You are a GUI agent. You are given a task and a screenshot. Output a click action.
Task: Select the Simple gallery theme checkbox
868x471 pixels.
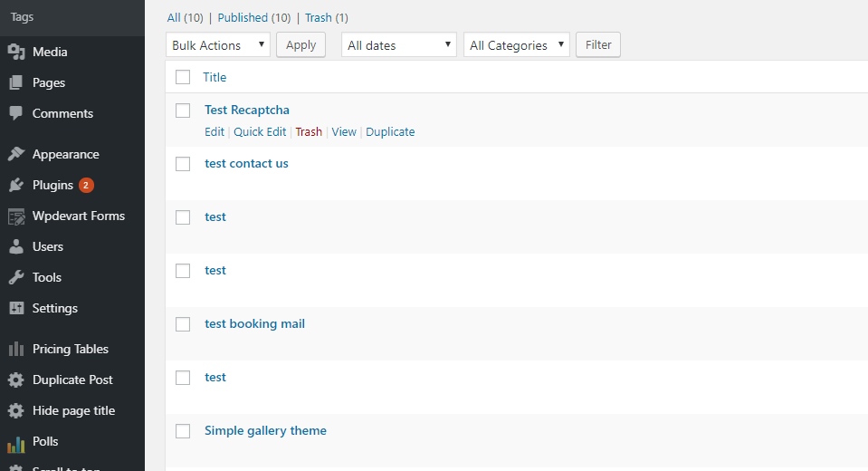tap(183, 431)
